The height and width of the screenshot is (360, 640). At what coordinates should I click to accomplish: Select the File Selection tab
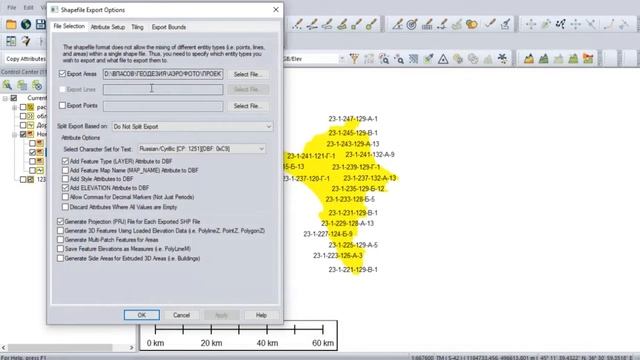point(69,26)
